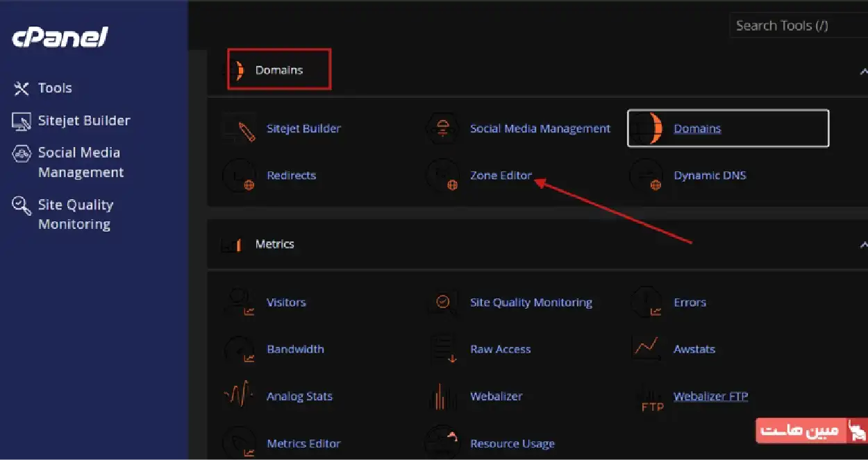
Task: Open the Dynamic DNS link text
Action: click(710, 176)
